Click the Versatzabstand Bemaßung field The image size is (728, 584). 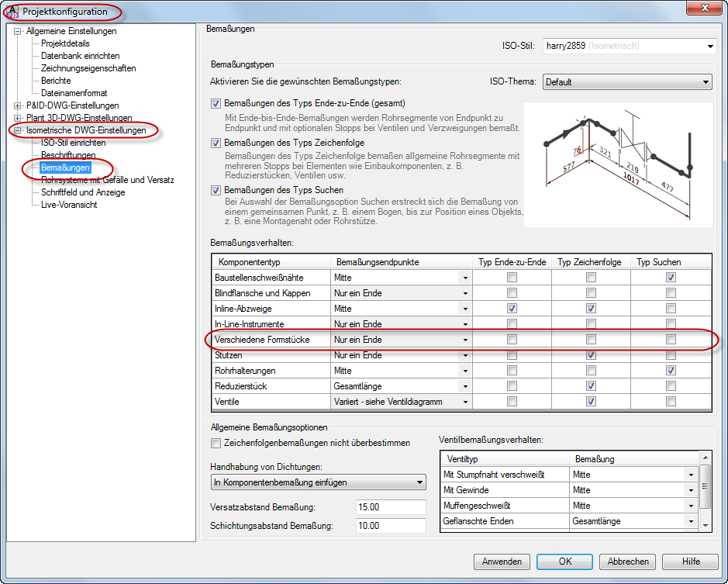391,507
